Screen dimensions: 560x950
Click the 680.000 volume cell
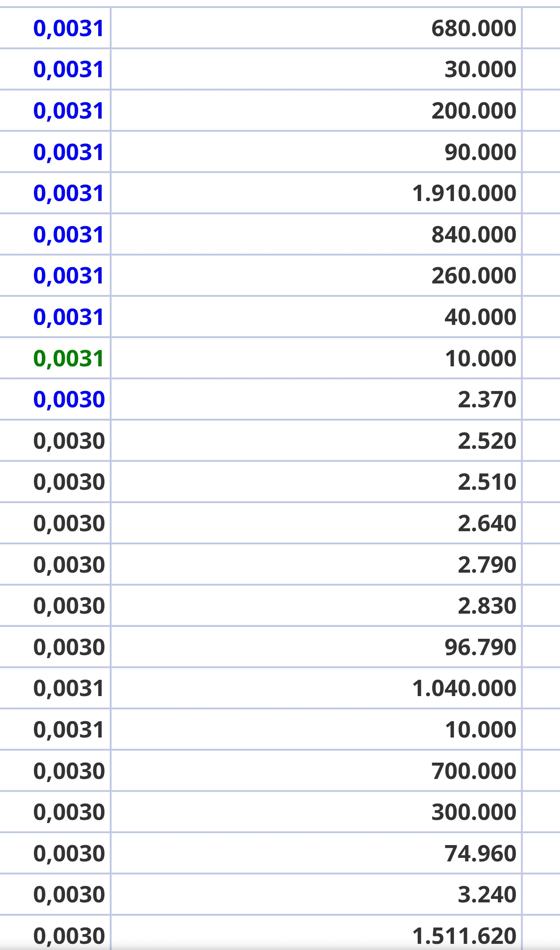[474, 28]
